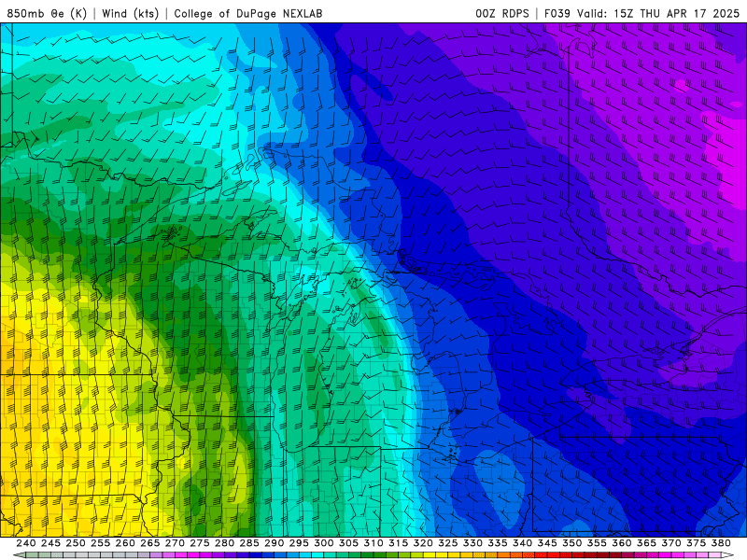The width and height of the screenshot is (747, 560).
Task: Click the 325 value on the color scale
Action: [448, 543]
